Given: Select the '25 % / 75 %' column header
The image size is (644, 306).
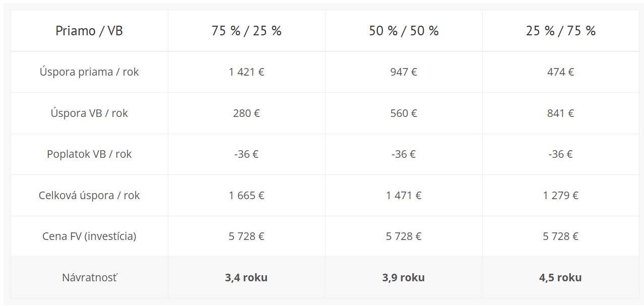Looking at the screenshot, I should coord(561,31).
